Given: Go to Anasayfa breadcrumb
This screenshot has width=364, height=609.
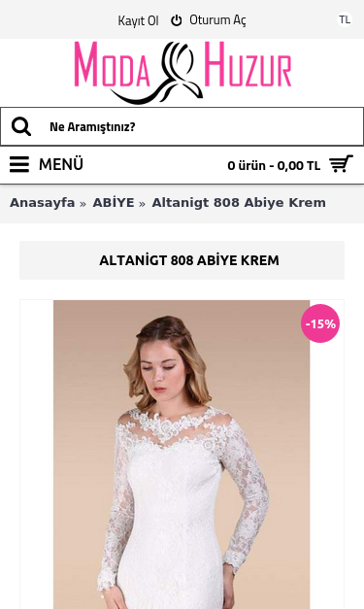Looking at the screenshot, I should click(x=43, y=203).
